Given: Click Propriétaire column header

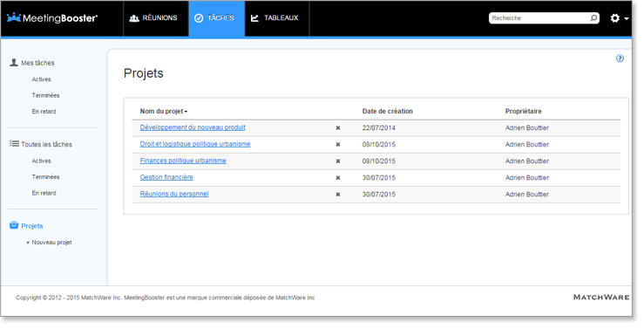Looking at the screenshot, I should (523, 112).
